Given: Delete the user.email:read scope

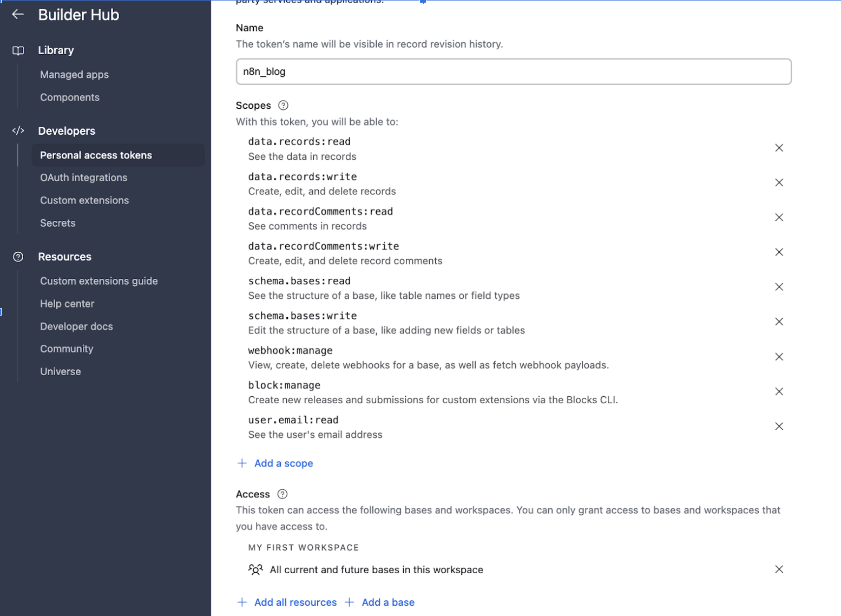Looking at the screenshot, I should 779,427.
